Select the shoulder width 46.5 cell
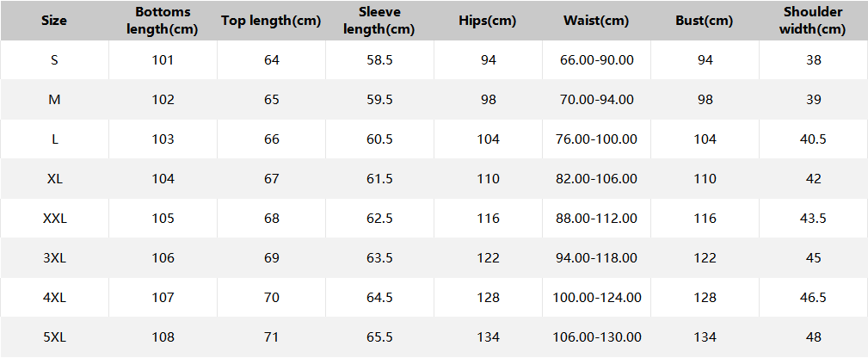The width and height of the screenshot is (868, 358). coord(813,298)
